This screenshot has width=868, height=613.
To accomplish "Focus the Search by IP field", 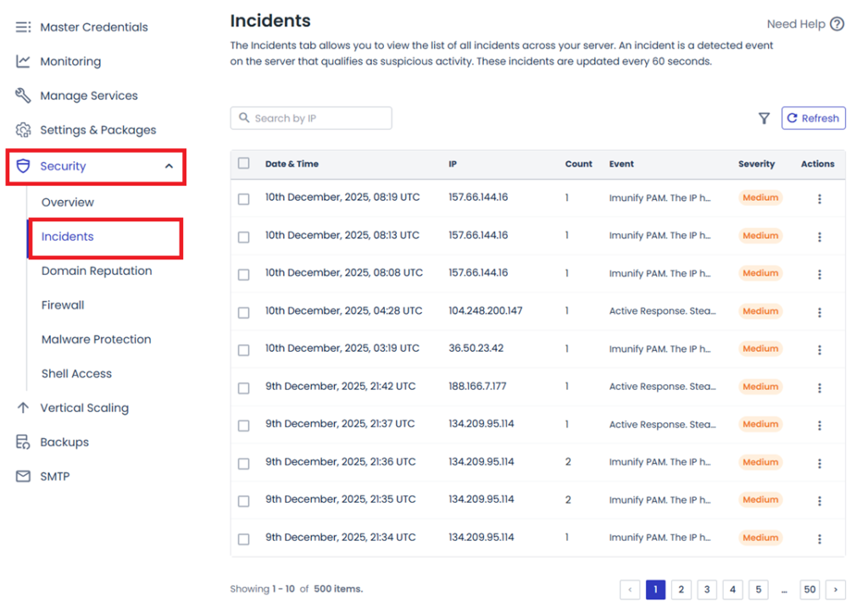I will pyautogui.click(x=311, y=118).
